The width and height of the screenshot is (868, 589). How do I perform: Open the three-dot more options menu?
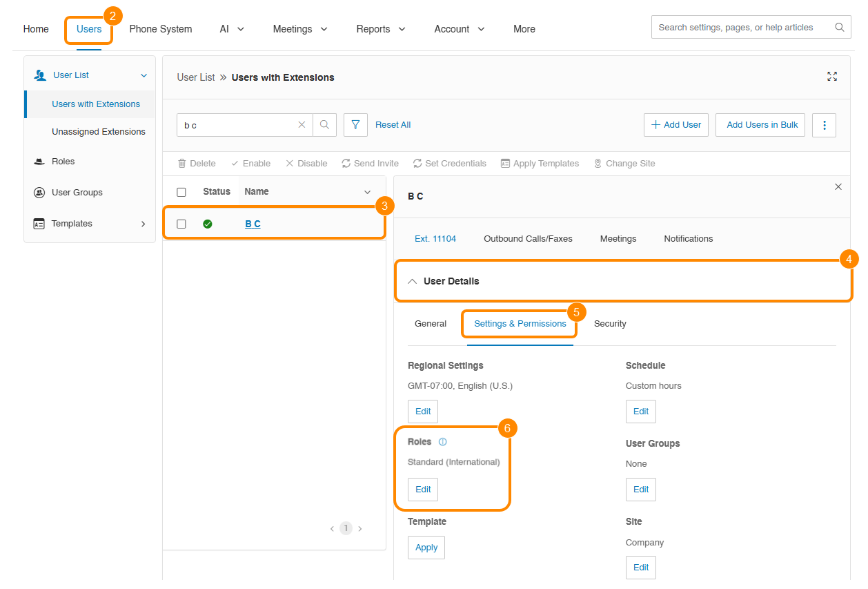coord(824,125)
